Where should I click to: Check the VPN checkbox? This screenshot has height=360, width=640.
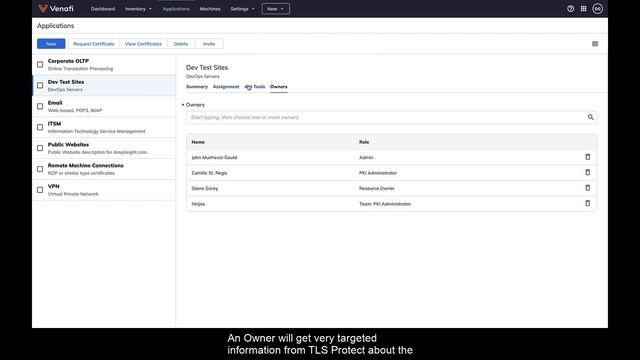point(40,190)
